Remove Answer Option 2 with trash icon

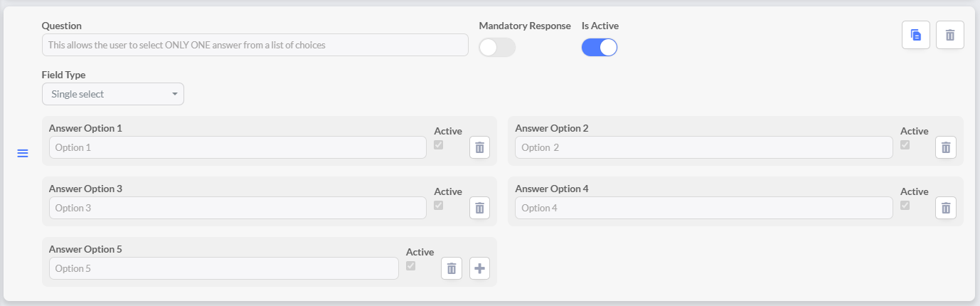point(945,147)
